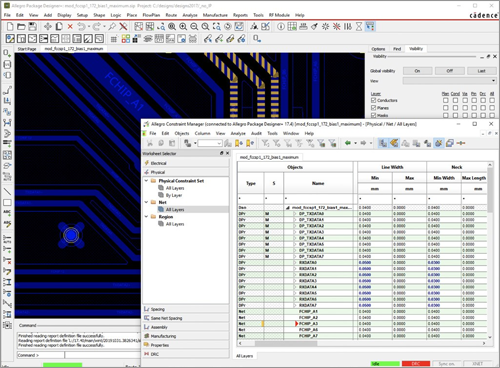
Task: Click the Save icon in main toolbar
Action: [32, 26]
